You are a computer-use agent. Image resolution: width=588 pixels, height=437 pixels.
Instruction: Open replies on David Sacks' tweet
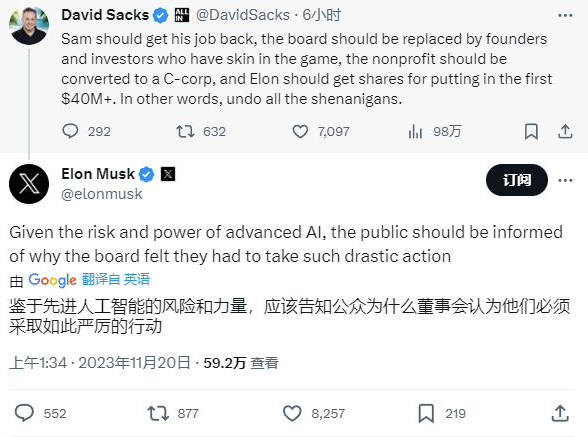point(70,131)
